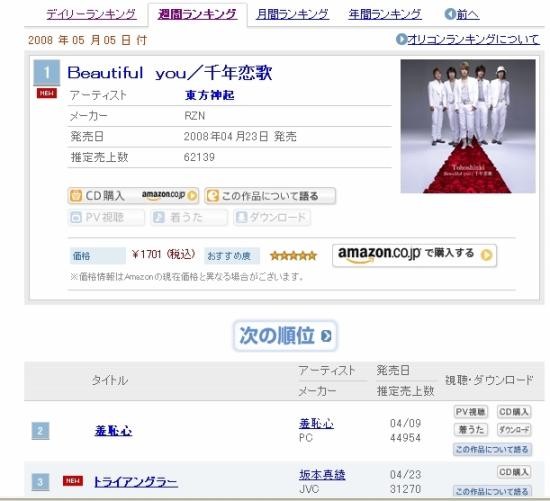
Task: Click the CD購入 amazon button for rank 1
Action: point(133,195)
